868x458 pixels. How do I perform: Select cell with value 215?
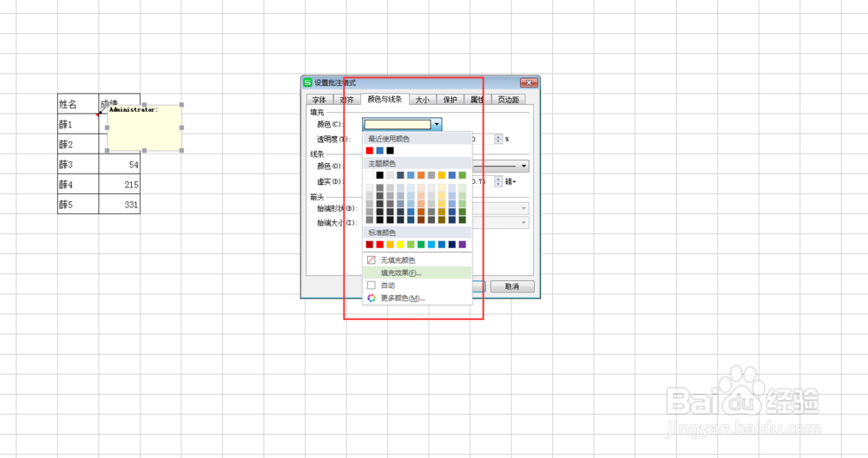120,184
